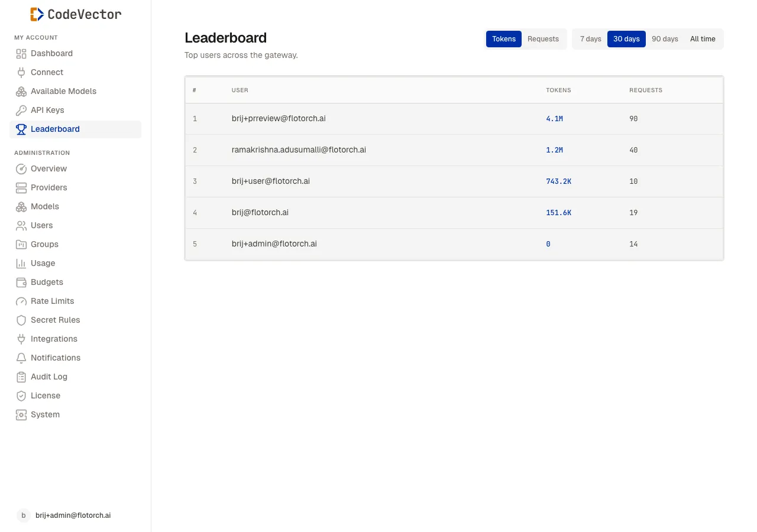
Task: Click the Secret Rules shield icon
Action: tap(21, 320)
